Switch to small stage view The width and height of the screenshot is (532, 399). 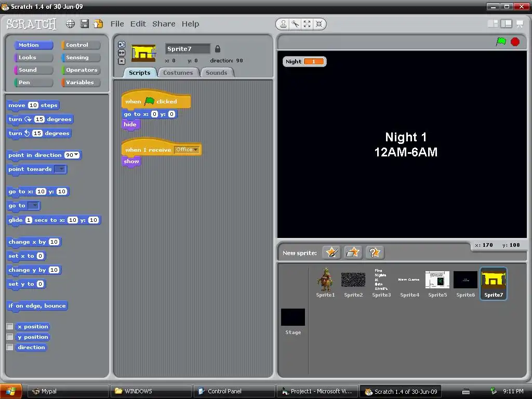(493, 23)
